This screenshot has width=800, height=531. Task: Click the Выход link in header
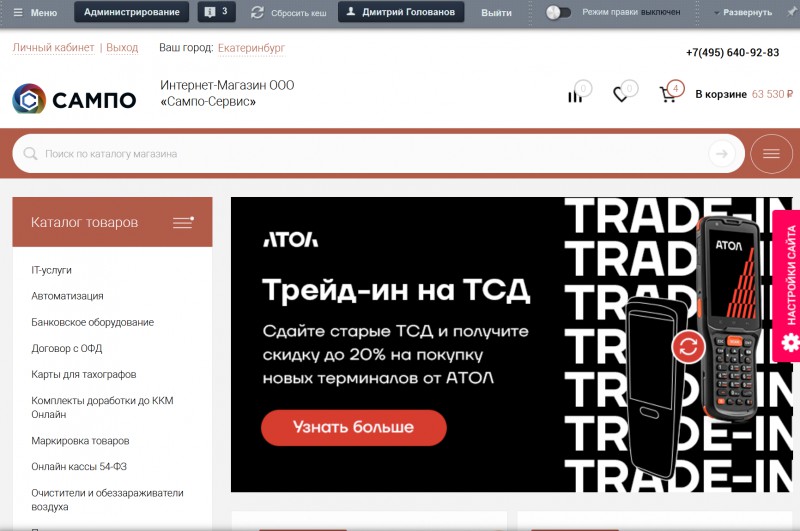[122, 47]
